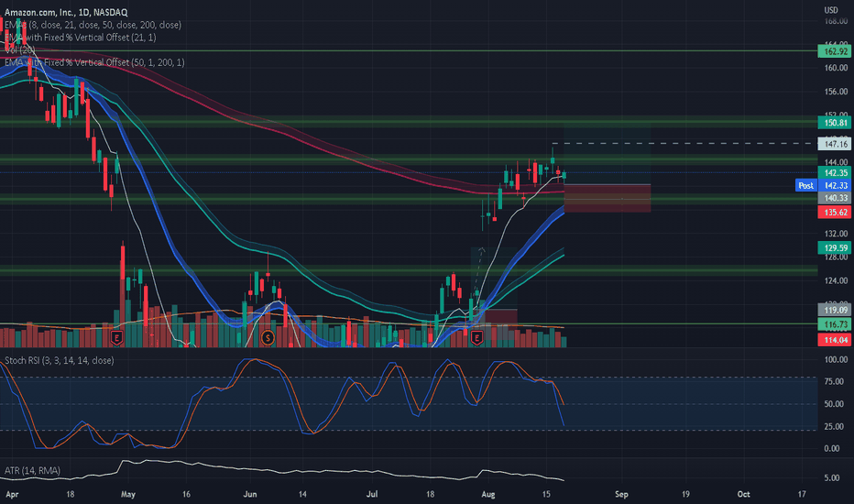
Task: Click the 0.00 Stoch RSI axis value
Action: 832,448
